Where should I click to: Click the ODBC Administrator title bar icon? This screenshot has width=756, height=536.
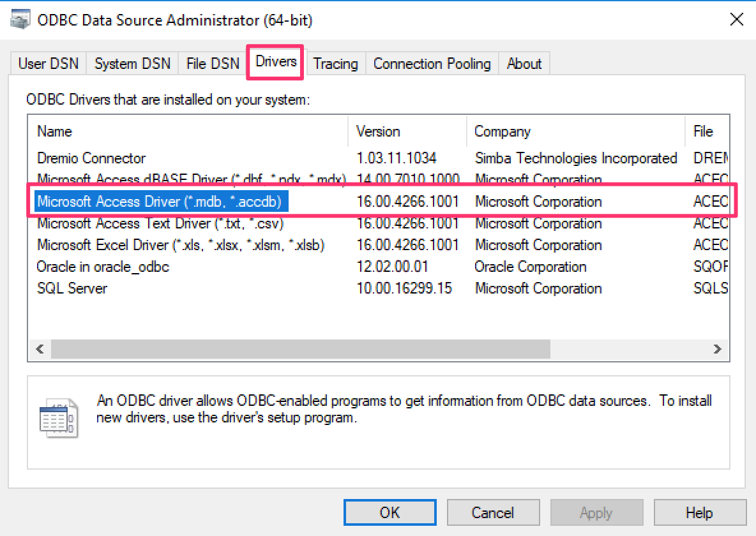pyautogui.click(x=20, y=20)
